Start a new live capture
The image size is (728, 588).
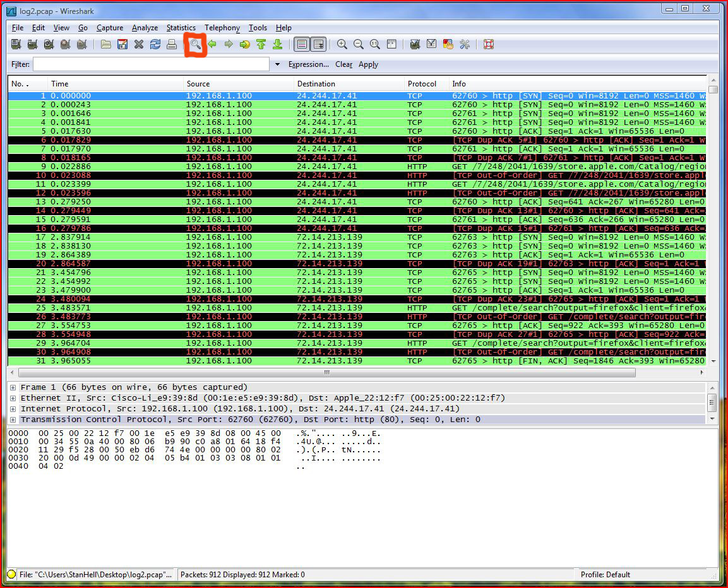(49, 45)
